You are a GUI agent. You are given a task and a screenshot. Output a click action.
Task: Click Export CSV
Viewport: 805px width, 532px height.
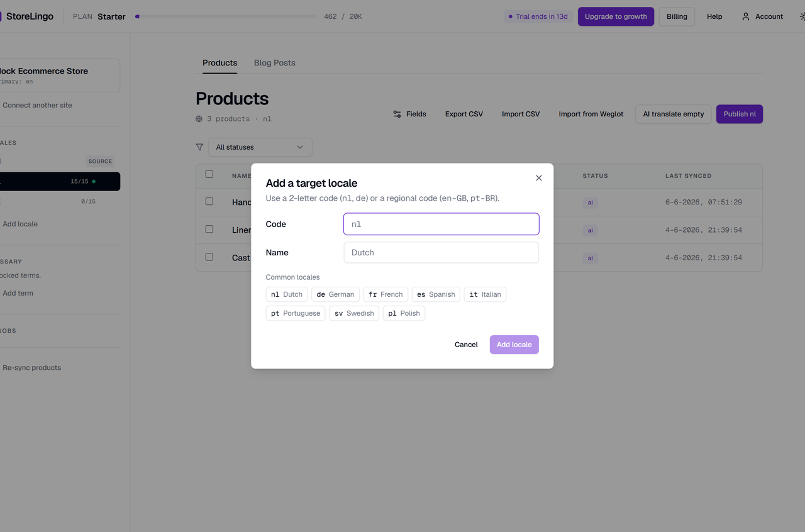click(464, 114)
